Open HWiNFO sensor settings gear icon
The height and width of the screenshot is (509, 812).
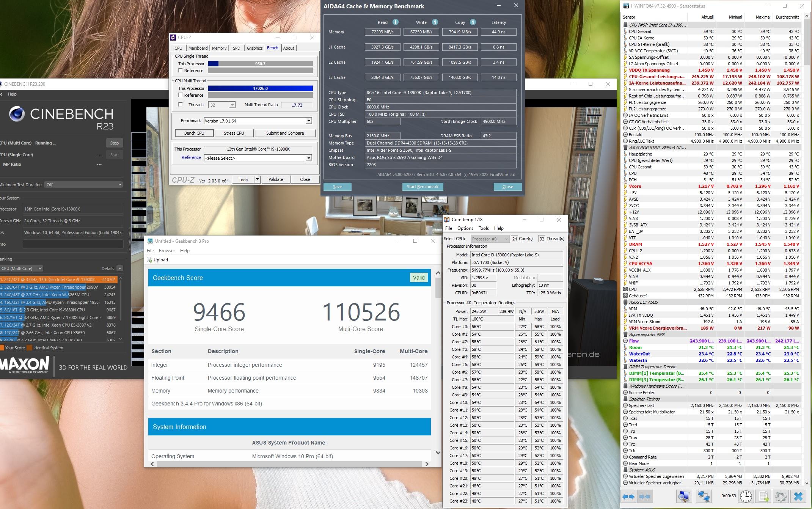(781, 496)
